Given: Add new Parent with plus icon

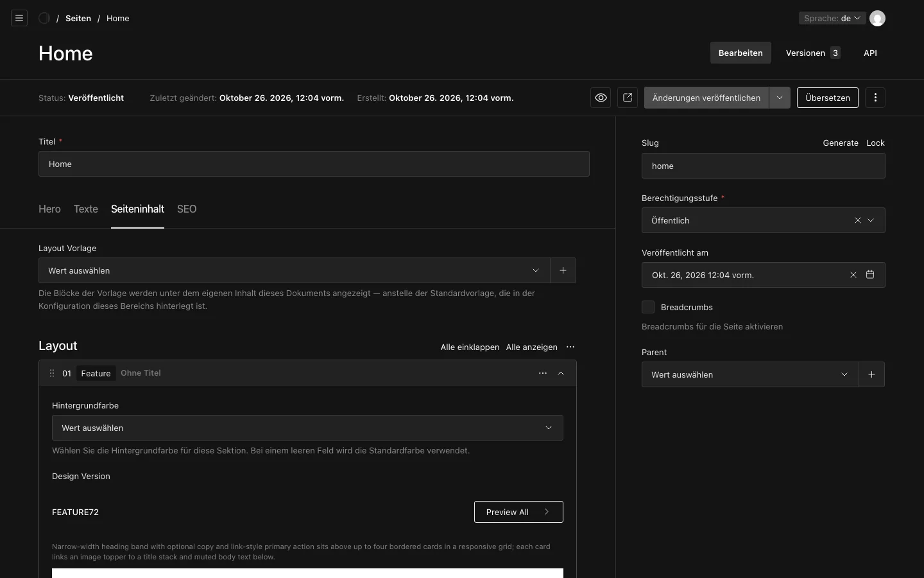Looking at the screenshot, I should pyautogui.click(x=871, y=374).
